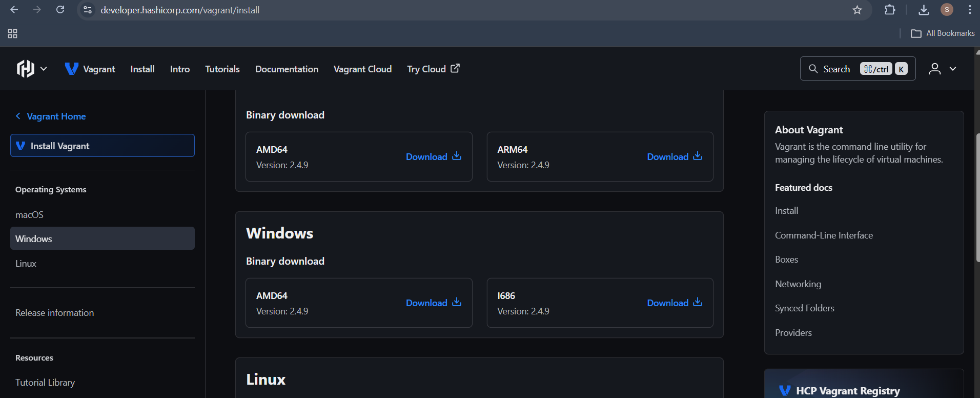Open Vagrant Cloud nav menu item
The width and height of the screenshot is (980, 398).
(362, 69)
